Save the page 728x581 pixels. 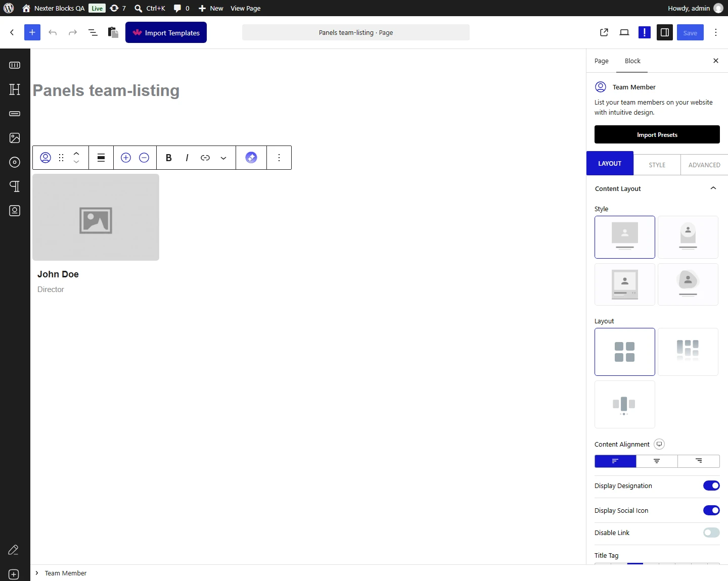(x=690, y=32)
